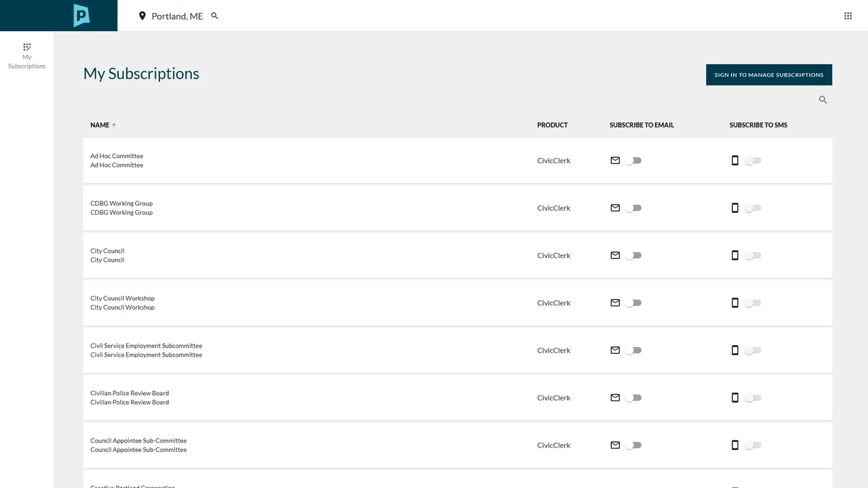Click envelope icon in City Council Workshop row
This screenshot has width=868, height=488.
(615, 303)
